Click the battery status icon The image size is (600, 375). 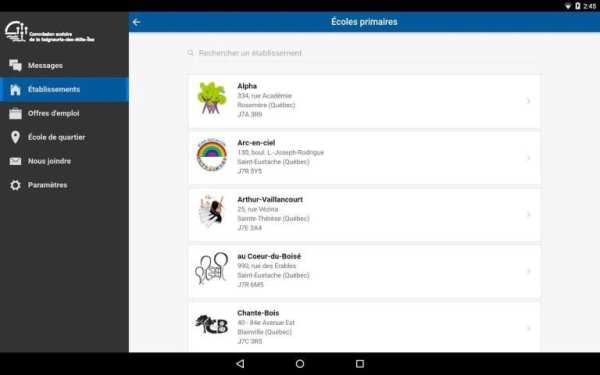[578, 6]
